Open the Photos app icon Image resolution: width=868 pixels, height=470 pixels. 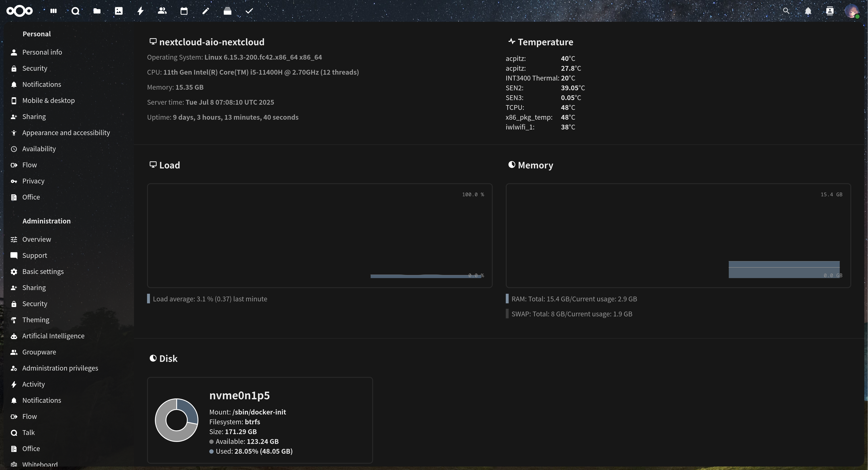pos(119,11)
